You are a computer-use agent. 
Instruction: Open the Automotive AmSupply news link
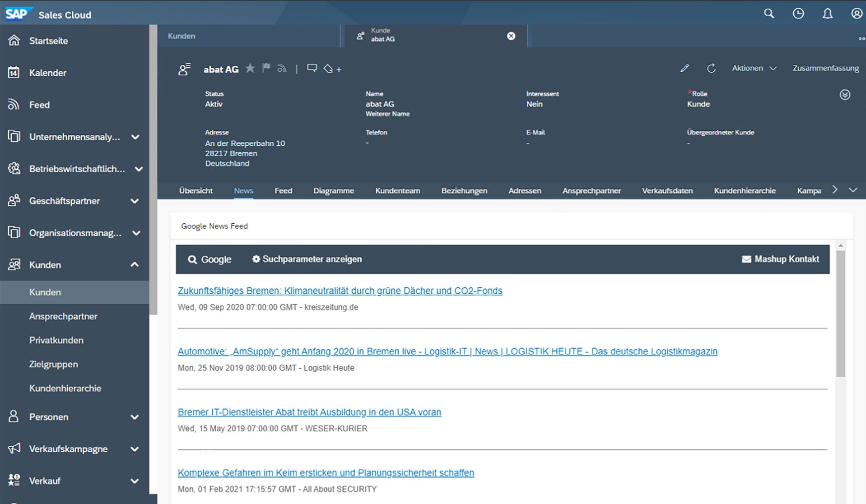[447, 351]
